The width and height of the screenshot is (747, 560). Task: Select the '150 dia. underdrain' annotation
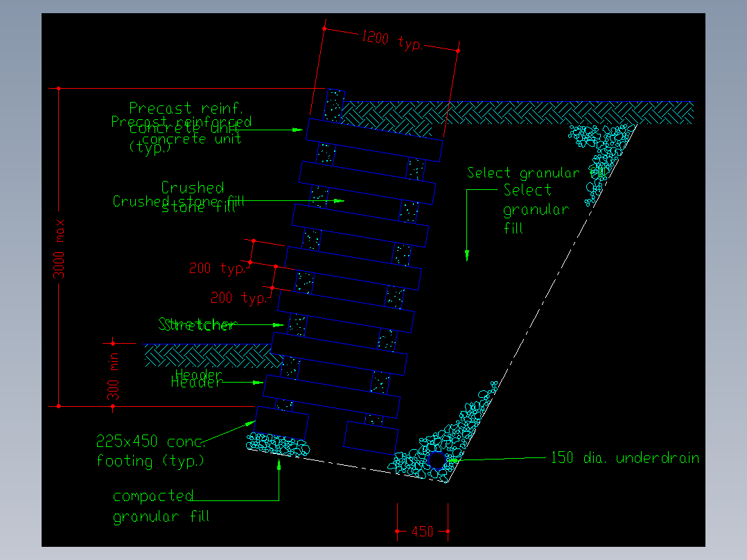click(625, 458)
